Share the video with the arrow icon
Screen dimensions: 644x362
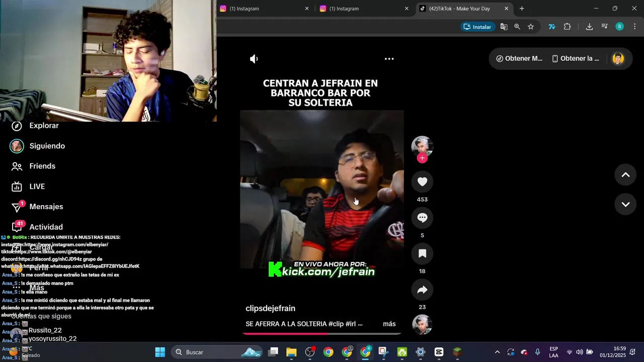coord(422,290)
